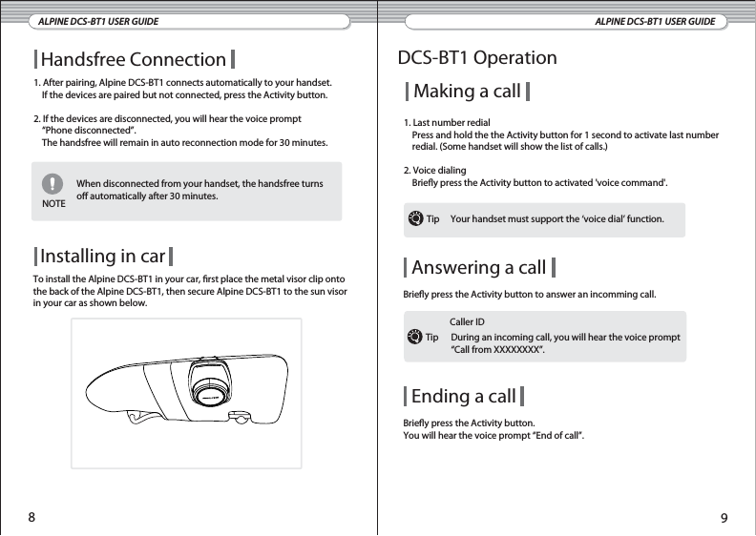Image resolution: width=756 pixels, height=536 pixels.
Task: Click 'Your handset must support the voice dial function' text
Action: coord(556,219)
